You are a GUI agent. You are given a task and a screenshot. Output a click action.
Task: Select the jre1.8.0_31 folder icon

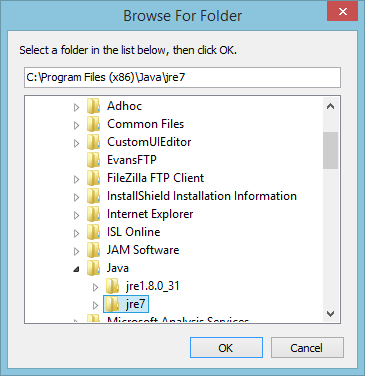[112, 286]
